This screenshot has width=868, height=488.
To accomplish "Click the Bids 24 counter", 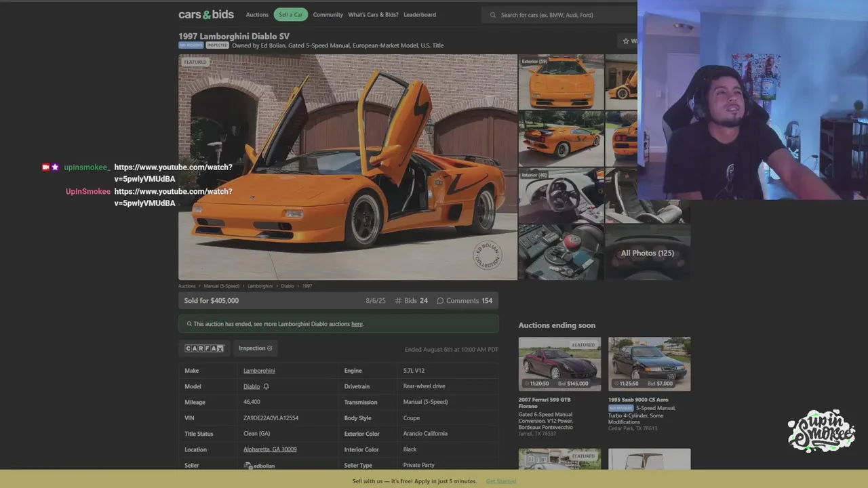I will (x=411, y=301).
